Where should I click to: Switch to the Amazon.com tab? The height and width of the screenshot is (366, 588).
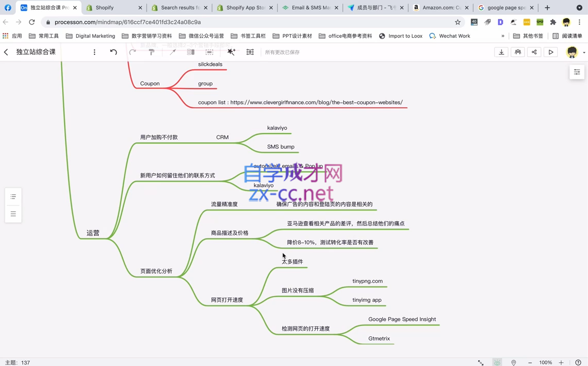click(x=440, y=8)
